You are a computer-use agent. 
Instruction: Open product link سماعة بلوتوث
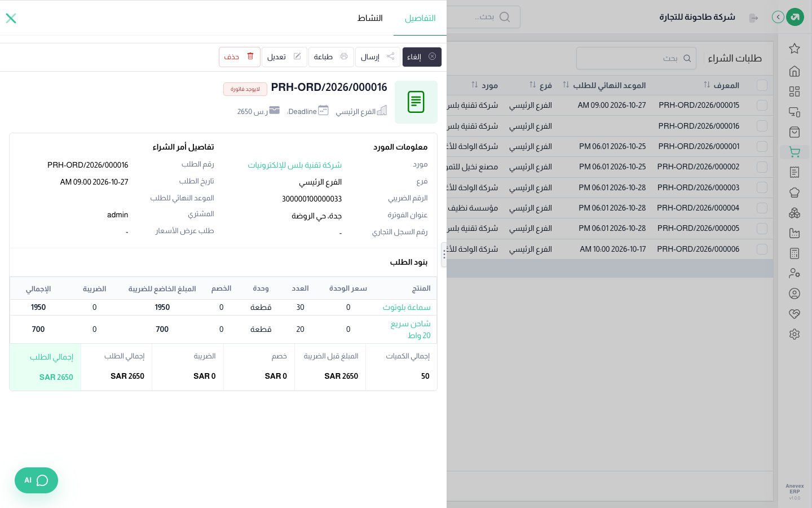[407, 307]
